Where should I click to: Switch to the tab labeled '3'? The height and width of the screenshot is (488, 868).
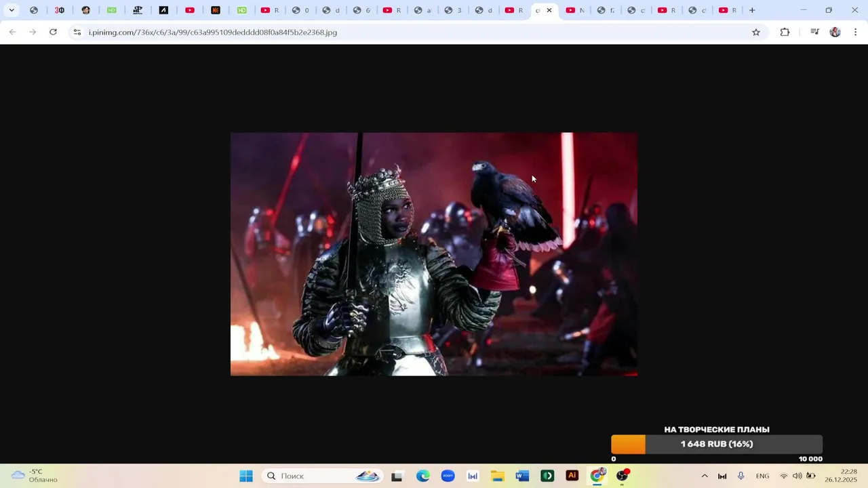pos(454,10)
